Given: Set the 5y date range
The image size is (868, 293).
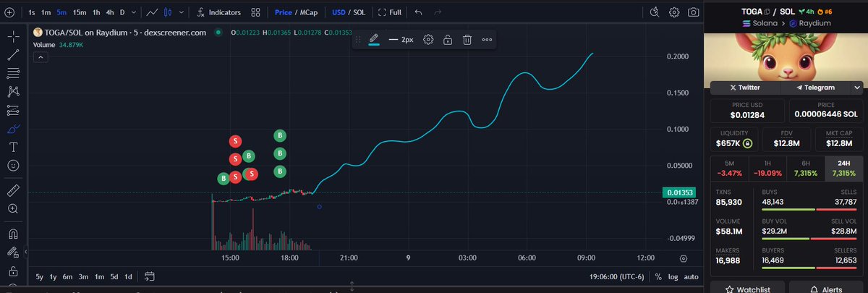Looking at the screenshot, I should pyautogui.click(x=39, y=276).
